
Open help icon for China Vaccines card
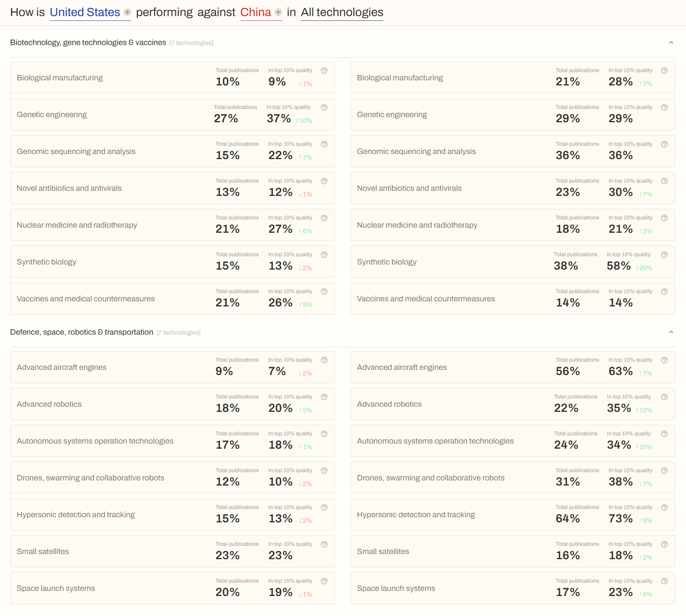pyautogui.click(x=664, y=292)
